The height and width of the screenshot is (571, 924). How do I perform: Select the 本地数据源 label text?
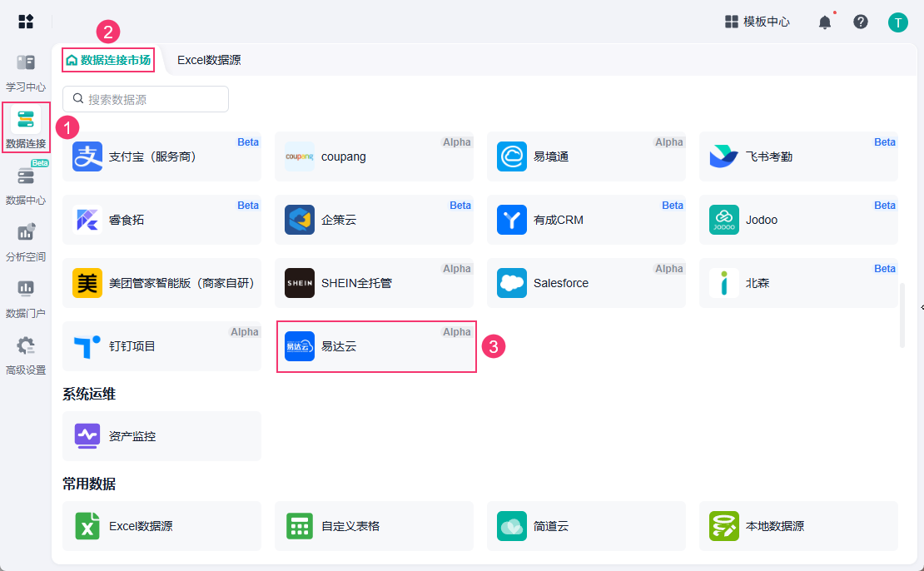pos(775,525)
